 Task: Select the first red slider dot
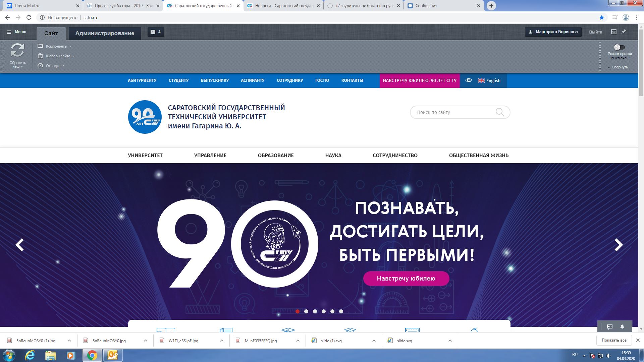(298, 311)
